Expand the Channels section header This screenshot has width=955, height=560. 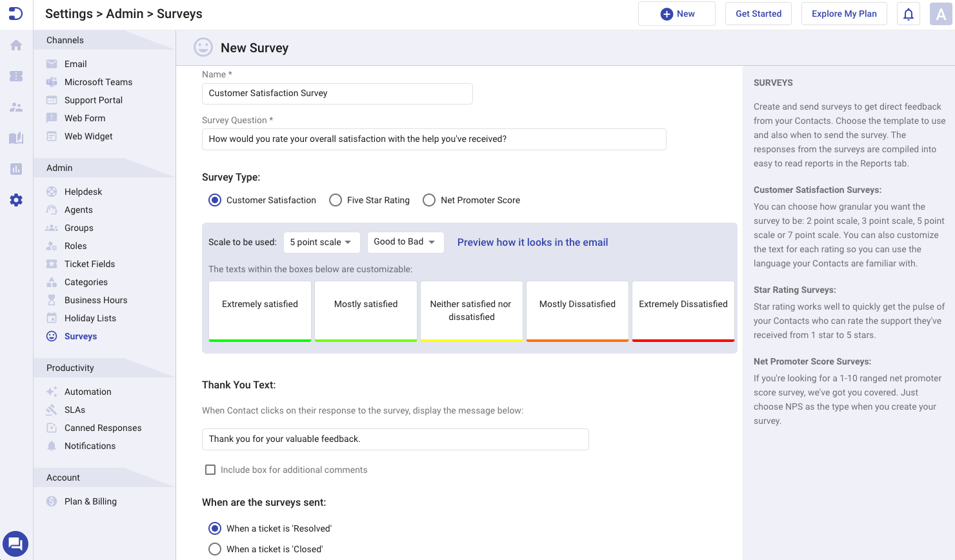[66, 40]
